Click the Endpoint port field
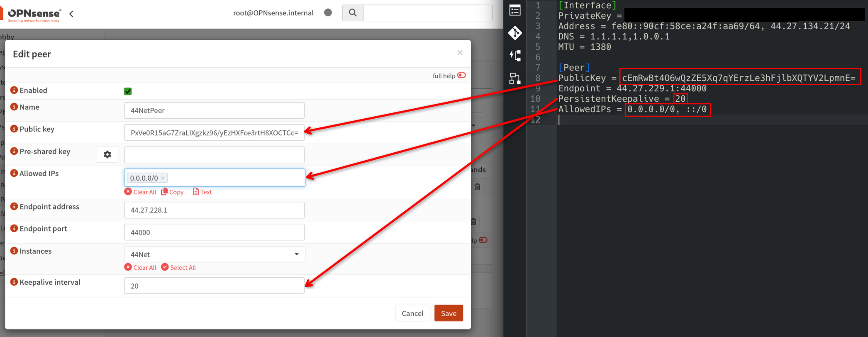The width and height of the screenshot is (868, 337). click(214, 232)
